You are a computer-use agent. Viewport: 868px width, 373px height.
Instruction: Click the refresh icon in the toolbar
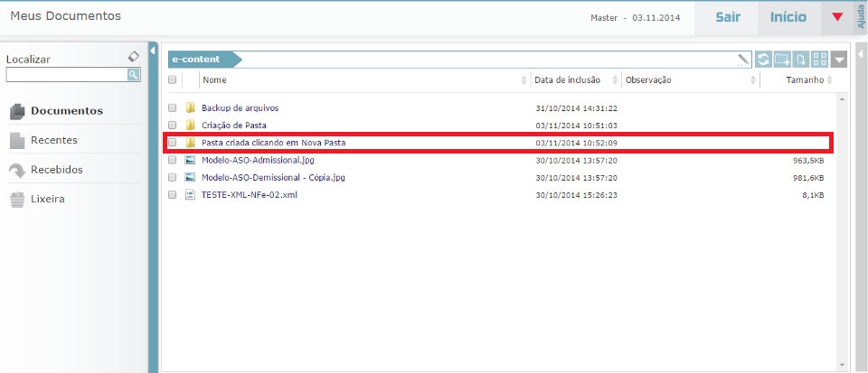764,60
